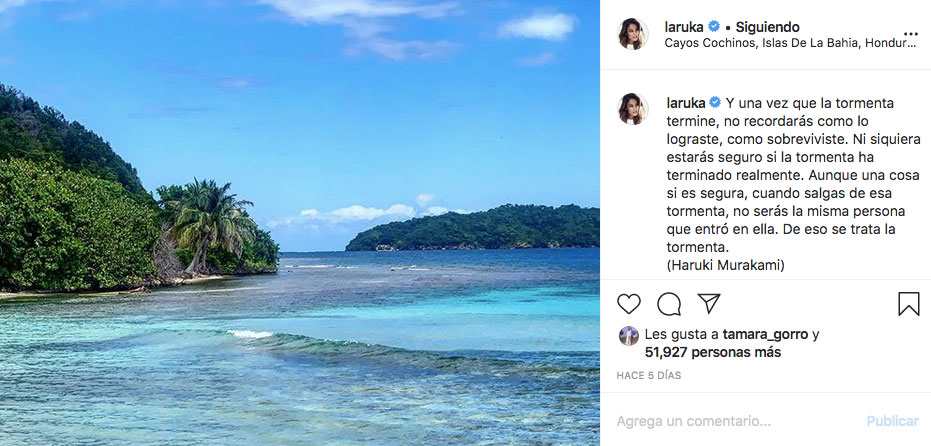Save post with the bookmark icon
This screenshot has height=446, width=931.
pos(908,304)
